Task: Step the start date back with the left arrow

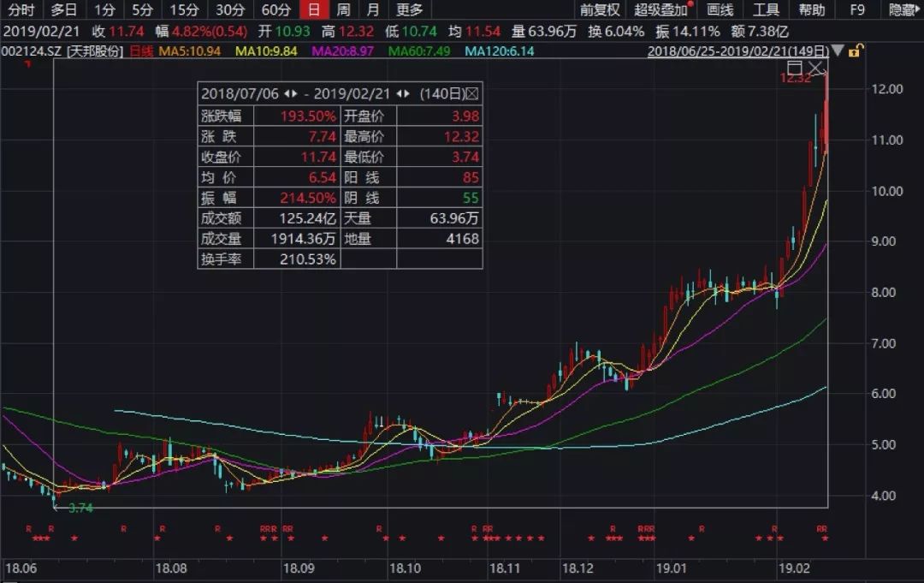Action: 288,92
